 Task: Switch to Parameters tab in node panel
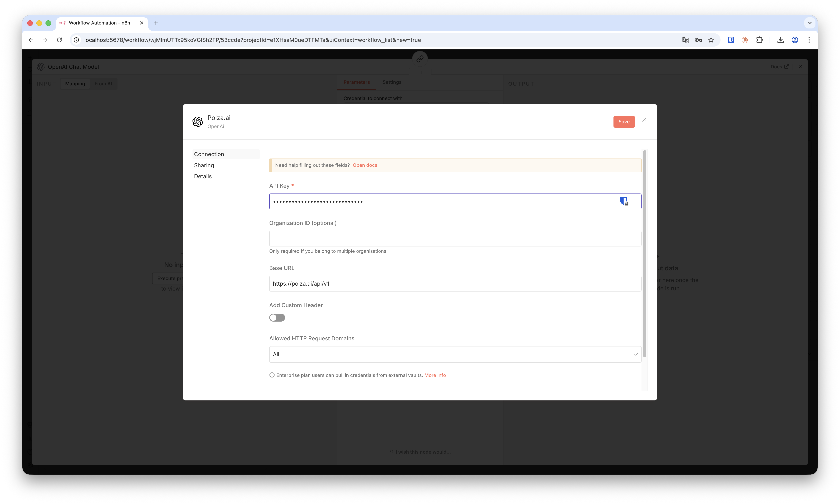356,82
